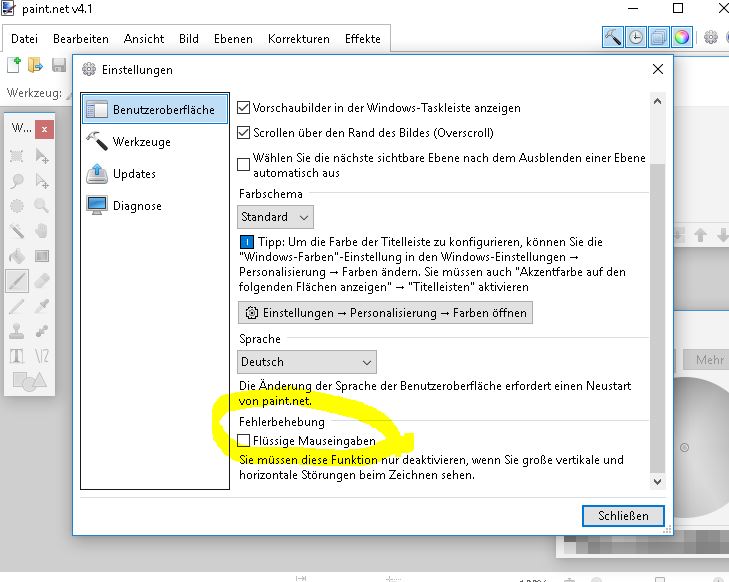The height and width of the screenshot is (582, 729).
Task: Move layer up in Layers window
Action: click(x=700, y=235)
